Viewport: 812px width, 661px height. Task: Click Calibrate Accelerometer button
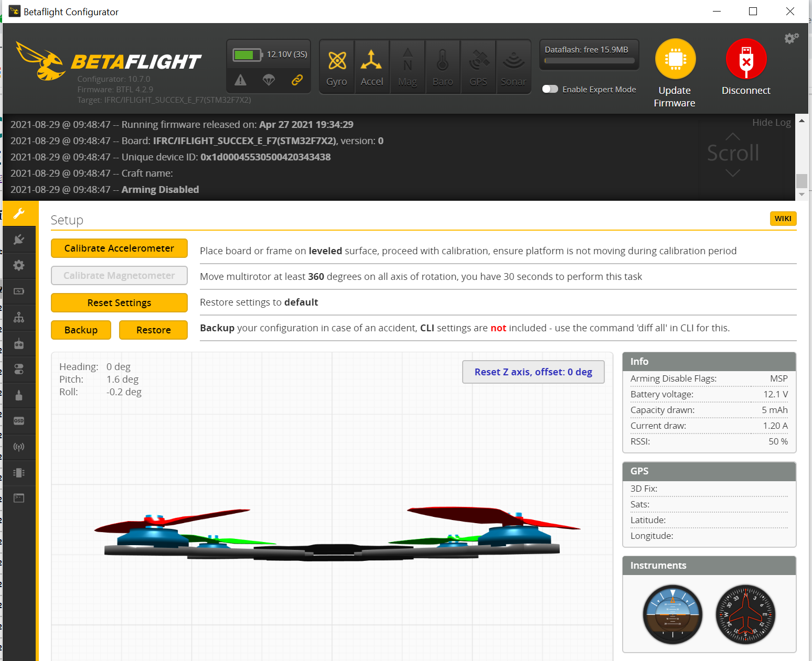119,248
